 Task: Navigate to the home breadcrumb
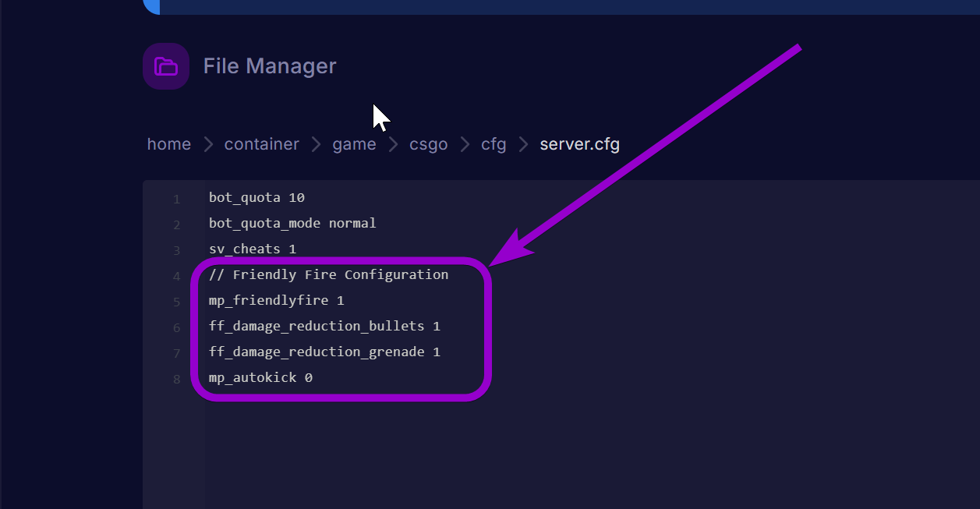pyautogui.click(x=168, y=144)
